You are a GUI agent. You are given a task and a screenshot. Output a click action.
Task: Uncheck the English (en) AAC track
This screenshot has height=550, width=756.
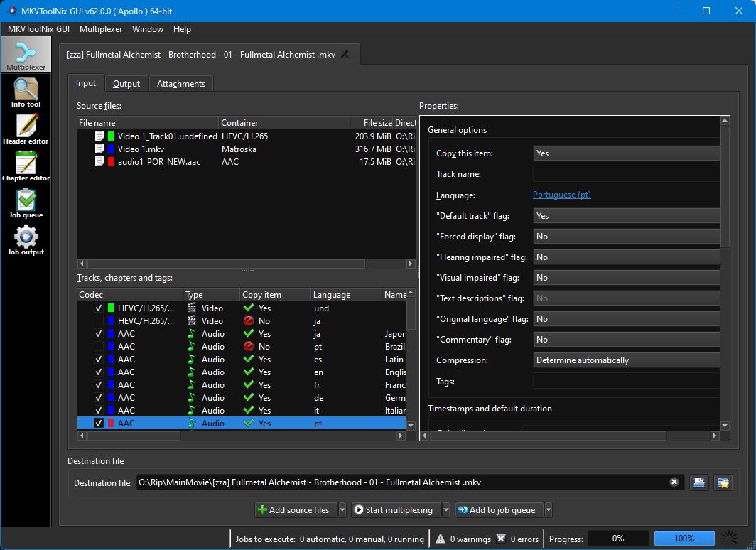(x=99, y=372)
